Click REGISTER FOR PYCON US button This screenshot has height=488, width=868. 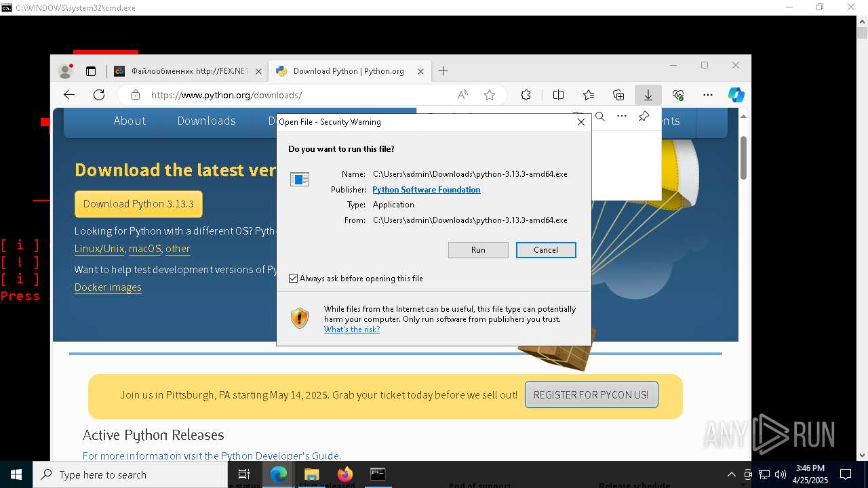591,394
